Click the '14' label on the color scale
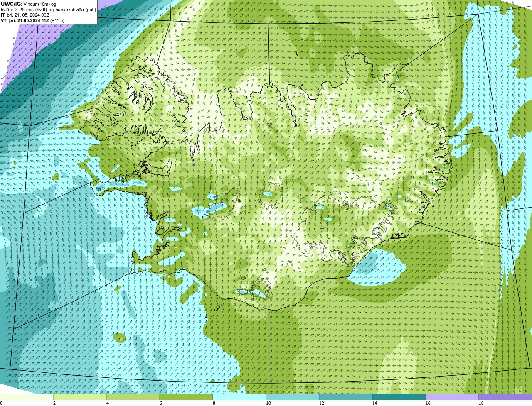 (375, 403)
